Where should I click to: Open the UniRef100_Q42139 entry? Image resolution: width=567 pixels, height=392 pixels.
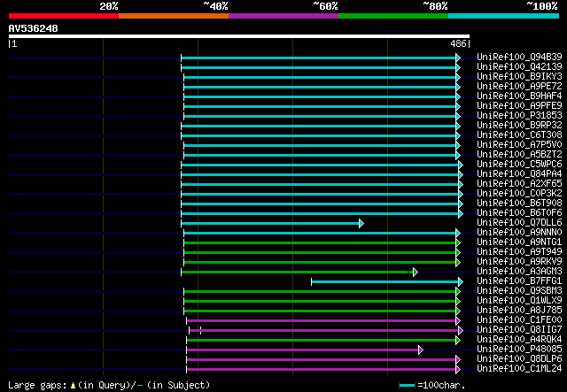tap(519, 66)
